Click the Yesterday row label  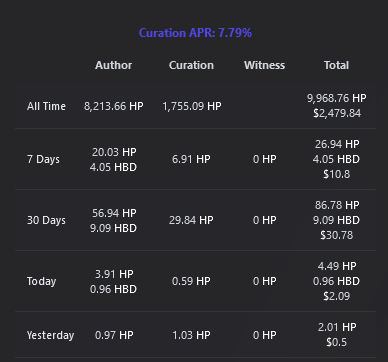tap(50, 335)
